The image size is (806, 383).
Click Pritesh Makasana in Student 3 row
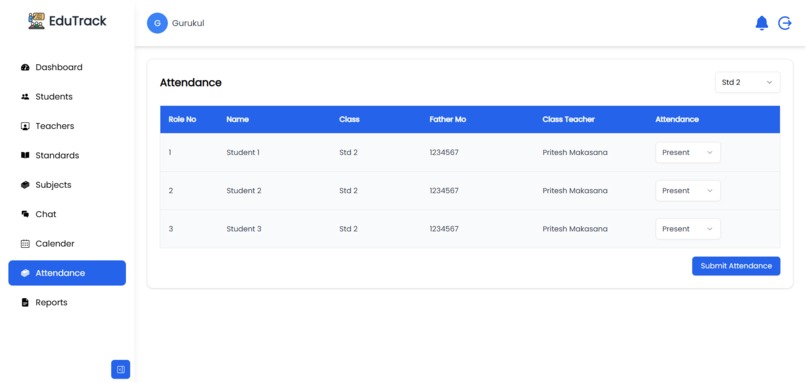click(575, 229)
